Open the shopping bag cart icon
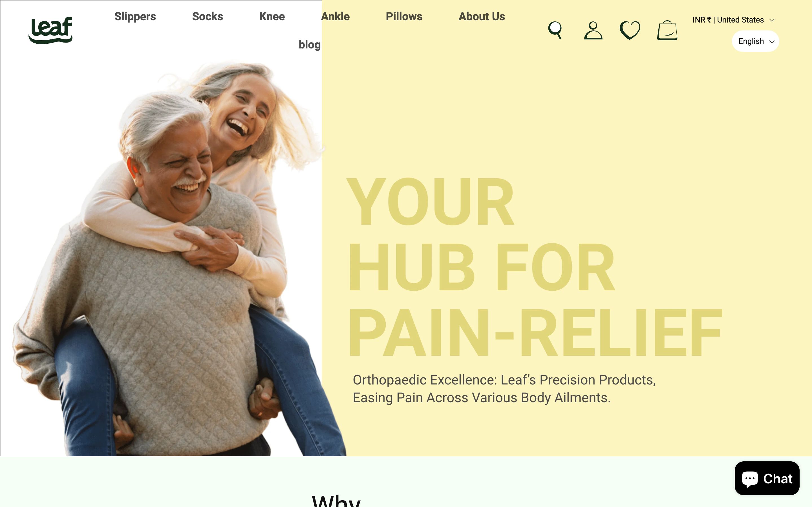Viewport: 812px width, 507px height. click(667, 30)
